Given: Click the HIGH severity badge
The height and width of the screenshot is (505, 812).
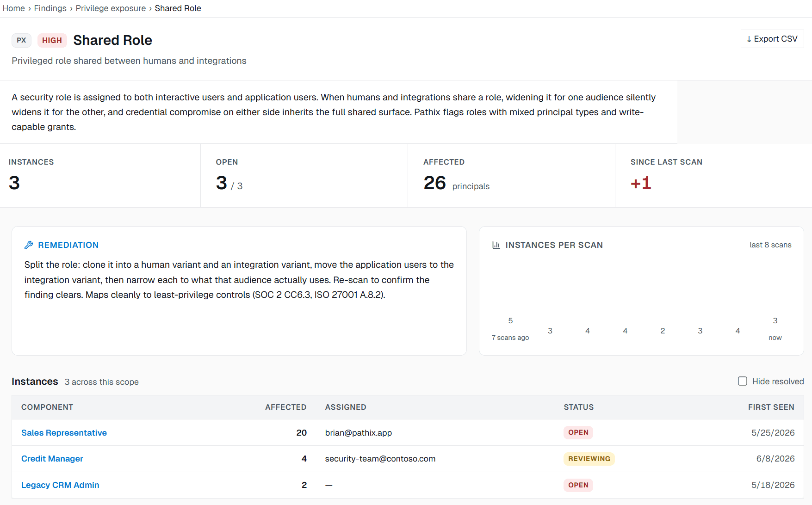Looking at the screenshot, I should 52,40.
